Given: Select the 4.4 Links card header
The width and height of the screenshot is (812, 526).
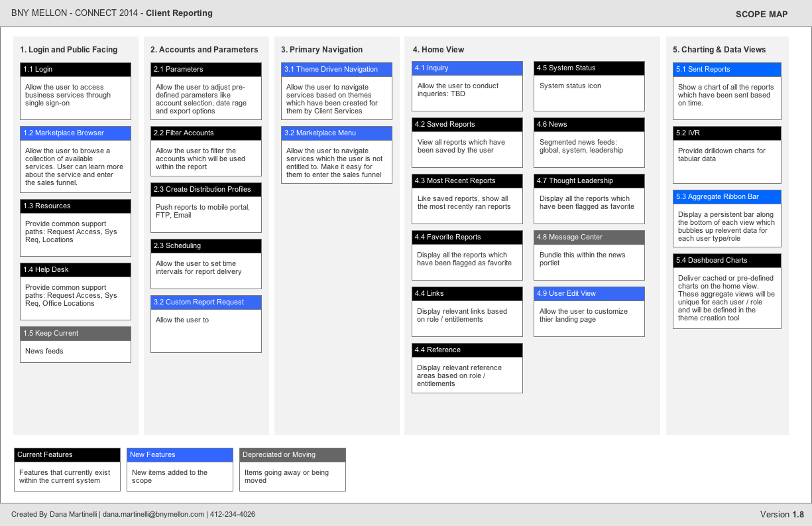Looking at the screenshot, I should (x=467, y=294).
